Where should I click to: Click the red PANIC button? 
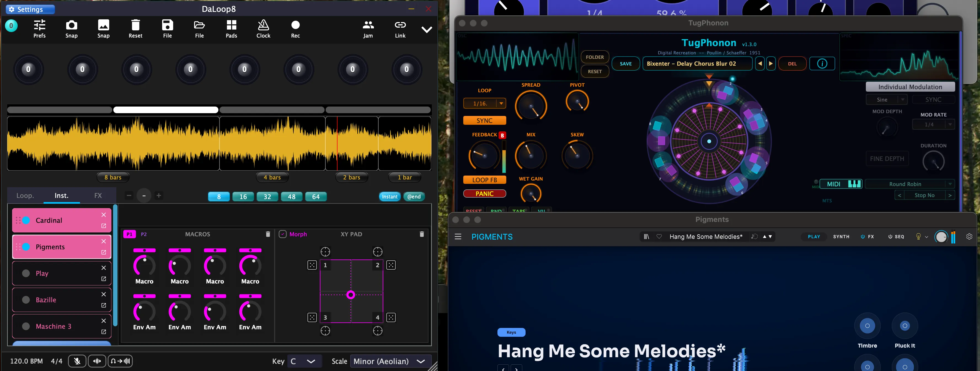tap(484, 194)
